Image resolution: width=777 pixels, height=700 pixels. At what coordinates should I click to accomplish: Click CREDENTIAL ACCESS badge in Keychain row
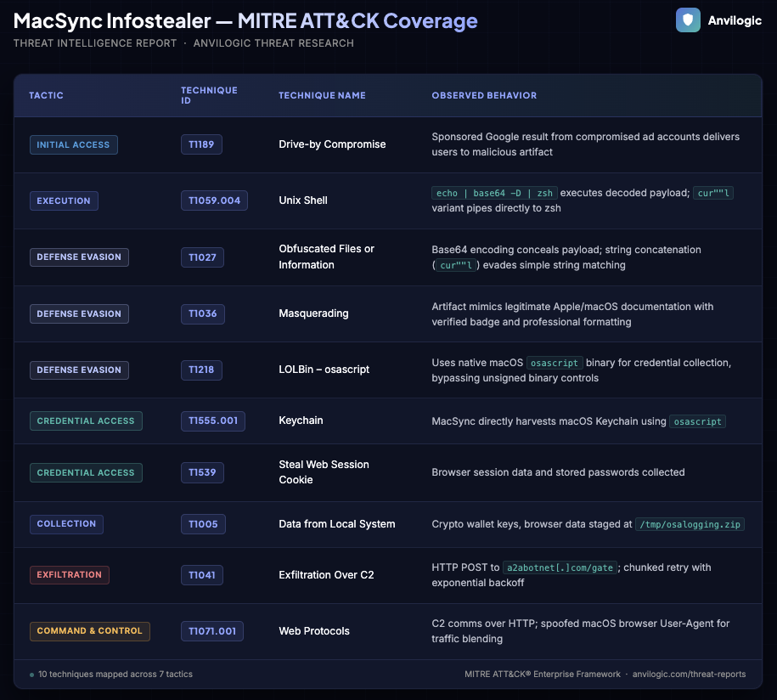coord(86,421)
